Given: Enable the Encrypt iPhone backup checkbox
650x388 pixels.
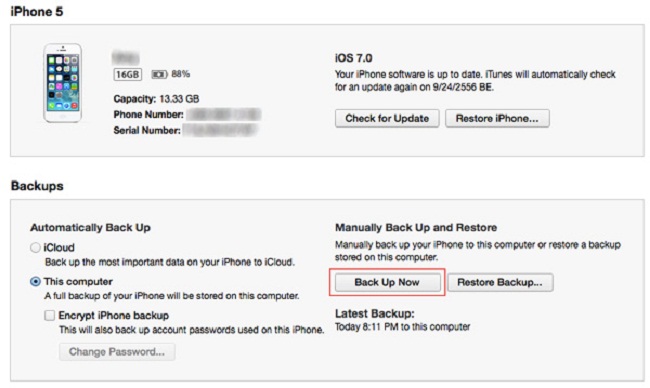Looking at the screenshot, I should tap(50, 315).
